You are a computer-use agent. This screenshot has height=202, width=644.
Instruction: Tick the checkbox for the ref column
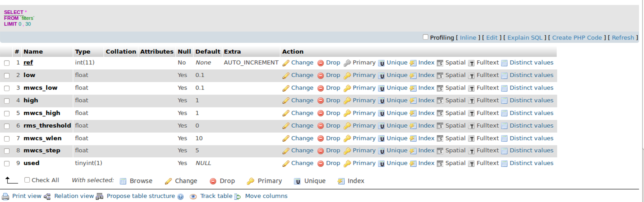pyautogui.click(x=7, y=63)
